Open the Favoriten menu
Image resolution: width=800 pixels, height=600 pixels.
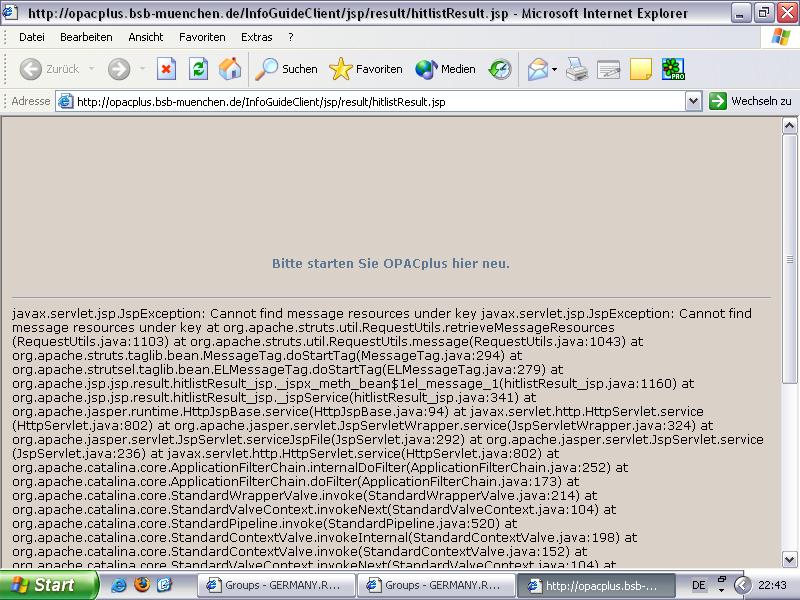click(x=202, y=37)
